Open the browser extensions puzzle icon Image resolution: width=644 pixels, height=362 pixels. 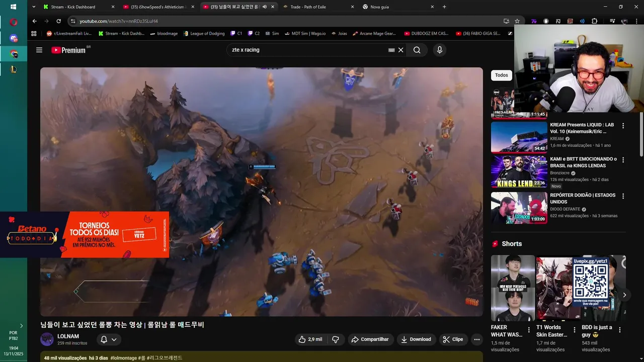click(x=595, y=21)
